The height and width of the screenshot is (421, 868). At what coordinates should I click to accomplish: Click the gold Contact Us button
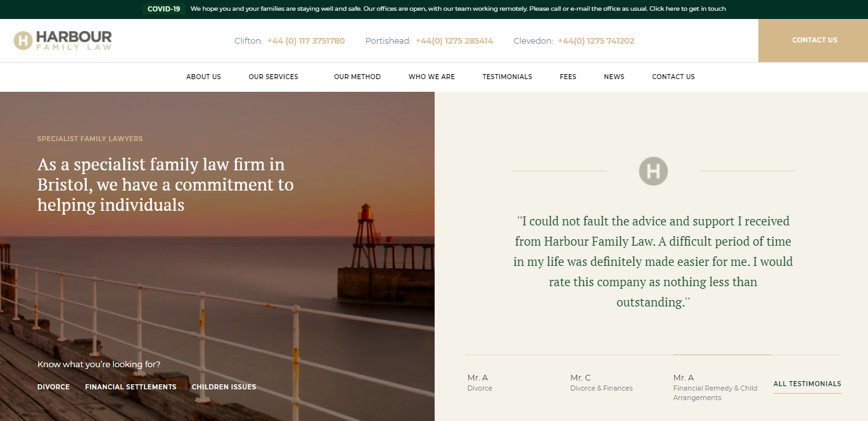pyautogui.click(x=814, y=41)
